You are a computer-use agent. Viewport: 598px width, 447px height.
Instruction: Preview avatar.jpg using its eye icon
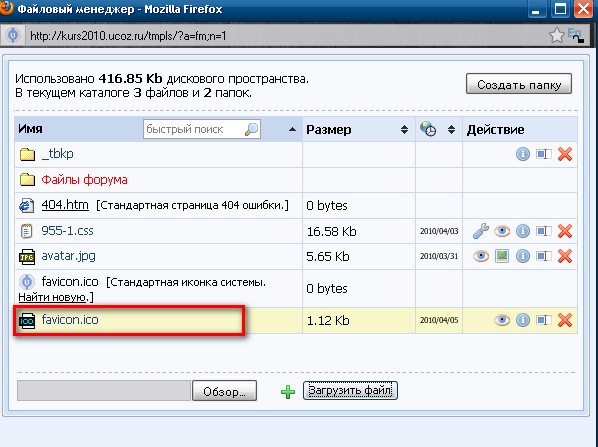(x=481, y=256)
